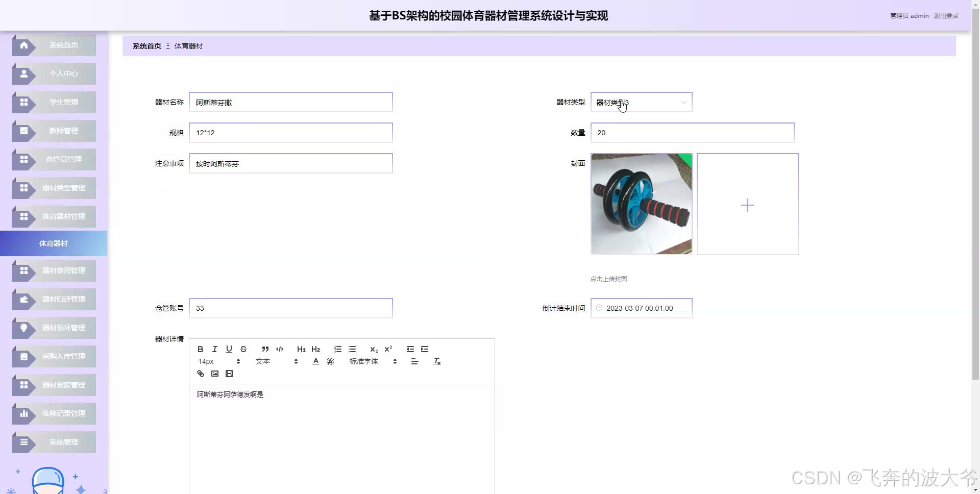Open the 文本 heading style dropdown
The image size is (980, 494).
pos(276,361)
